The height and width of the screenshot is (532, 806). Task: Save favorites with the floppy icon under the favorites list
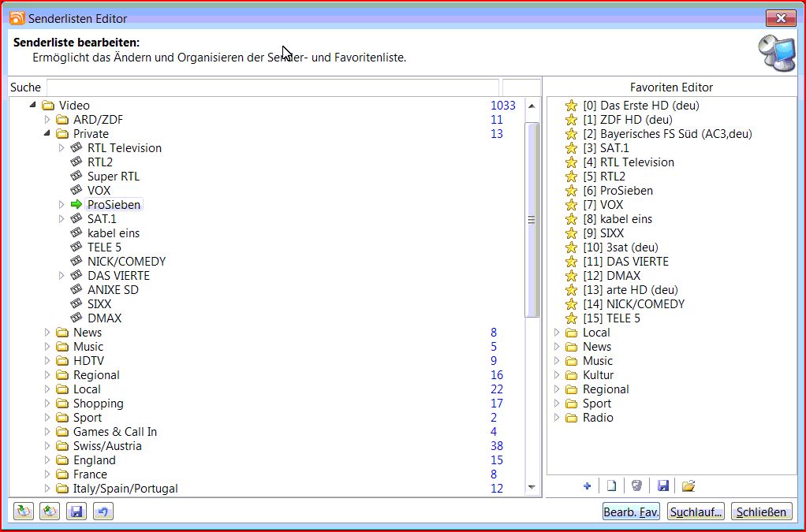pos(663,485)
